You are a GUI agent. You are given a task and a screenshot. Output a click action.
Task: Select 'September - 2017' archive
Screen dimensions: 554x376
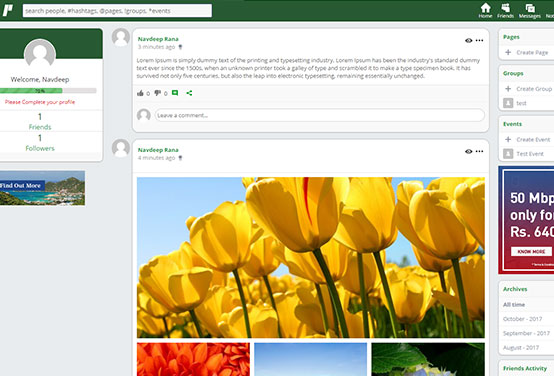coord(526,333)
